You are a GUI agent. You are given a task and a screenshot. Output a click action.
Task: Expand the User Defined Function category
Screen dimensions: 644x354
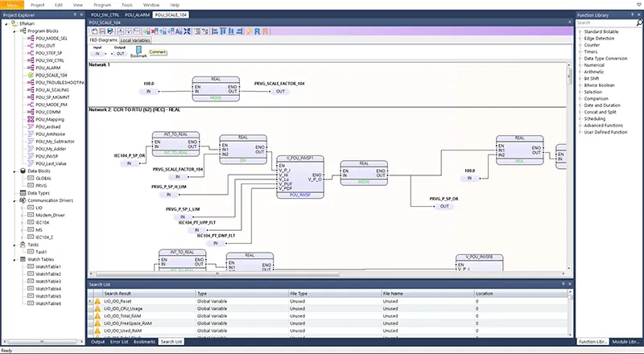[x=580, y=132]
